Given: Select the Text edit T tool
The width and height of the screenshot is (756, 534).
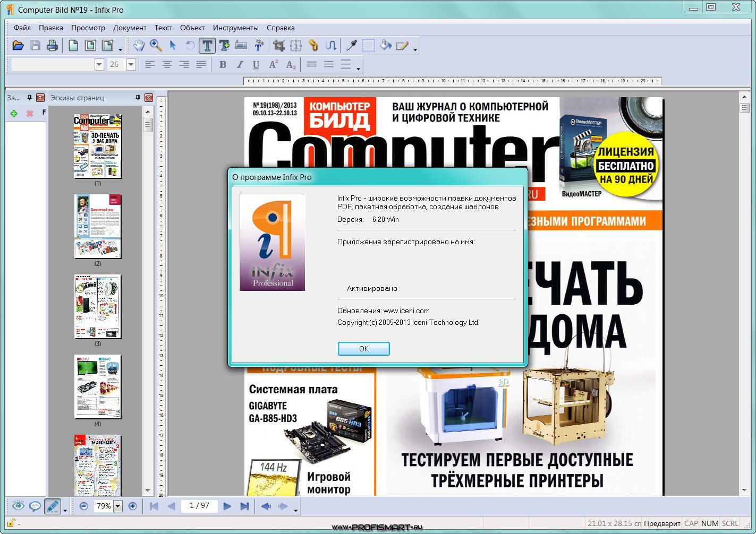Looking at the screenshot, I should click(x=207, y=46).
